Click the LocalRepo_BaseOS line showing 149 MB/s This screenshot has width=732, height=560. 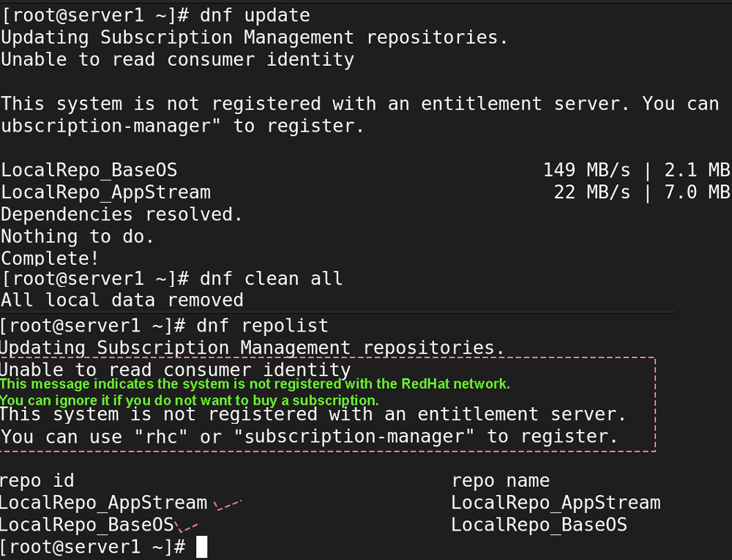pyautogui.click(x=365, y=171)
